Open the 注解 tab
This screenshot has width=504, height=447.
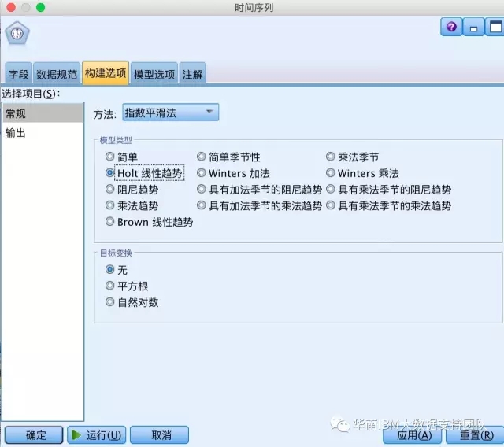[192, 73]
